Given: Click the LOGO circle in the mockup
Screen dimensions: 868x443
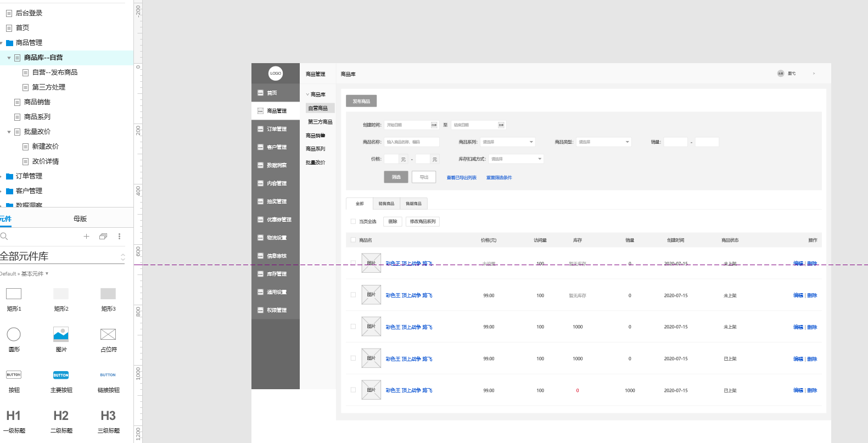Looking at the screenshot, I should pyautogui.click(x=276, y=73).
